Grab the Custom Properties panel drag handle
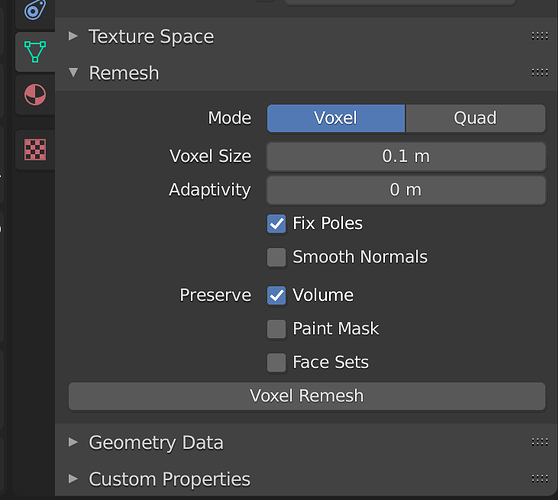This screenshot has width=558, height=500. (539, 479)
